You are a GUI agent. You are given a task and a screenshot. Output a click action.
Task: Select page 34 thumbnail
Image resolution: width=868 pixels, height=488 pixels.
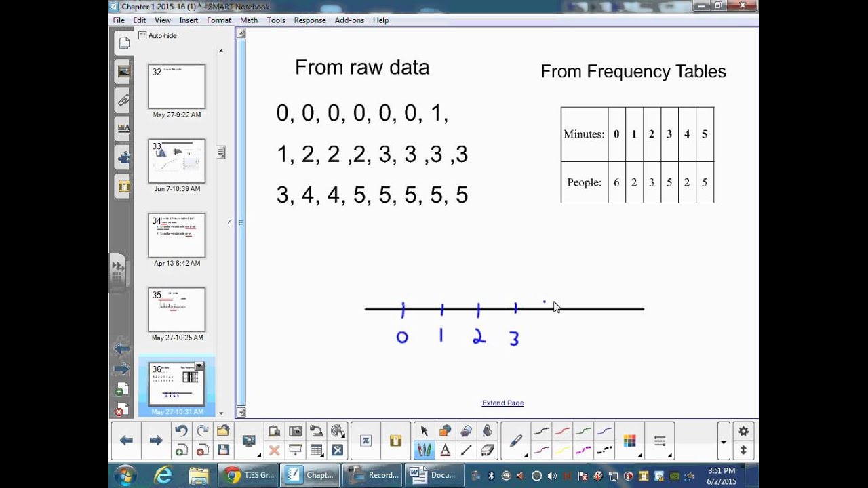[x=176, y=235]
